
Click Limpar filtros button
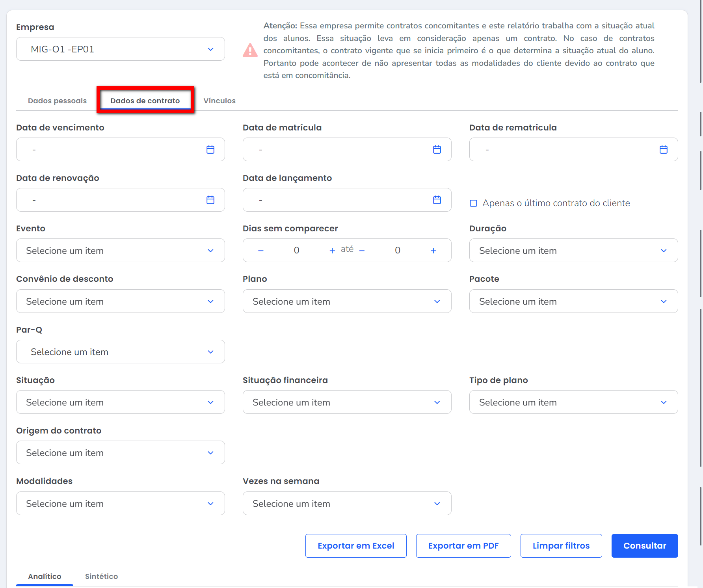pos(561,546)
